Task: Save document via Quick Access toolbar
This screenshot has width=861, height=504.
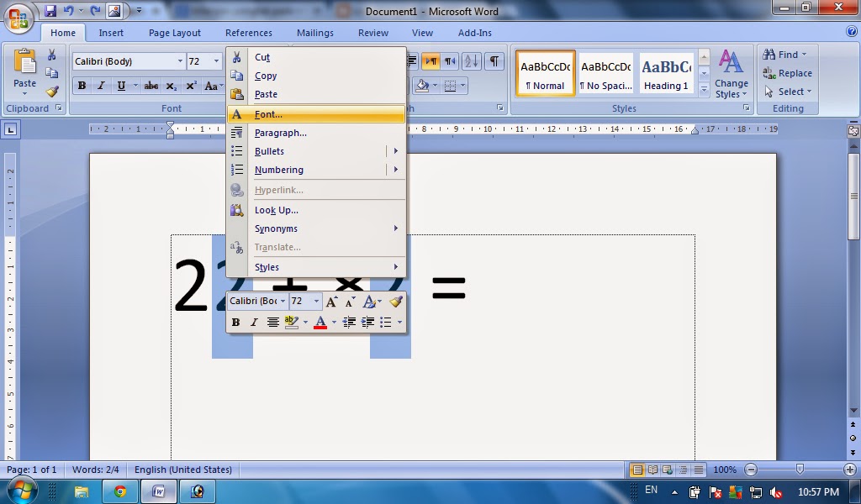Action: [50, 10]
